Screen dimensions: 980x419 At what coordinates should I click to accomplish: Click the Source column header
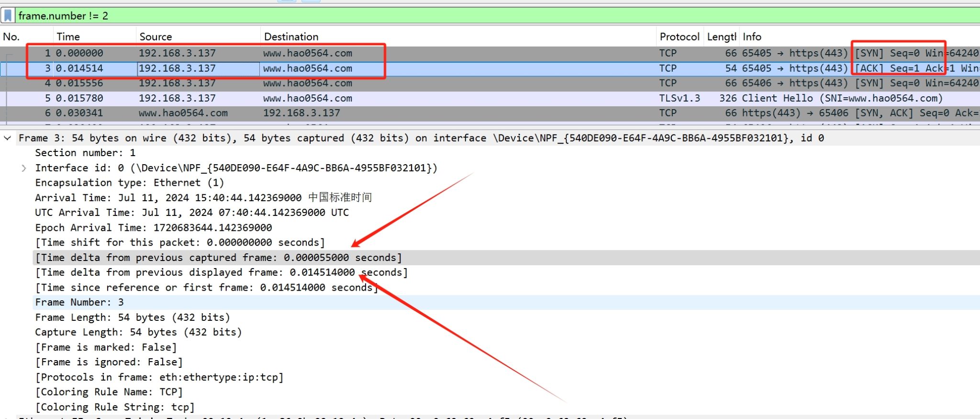coord(156,37)
